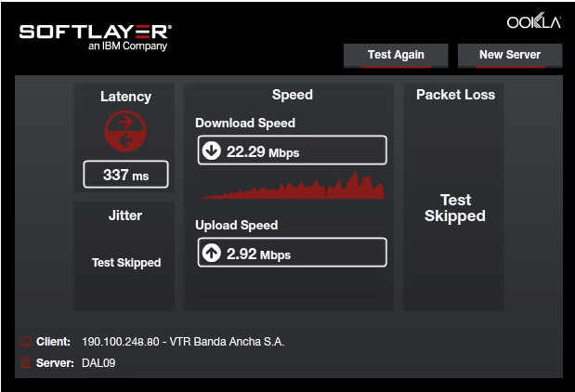This screenshot has width=575, height=392.
Task: Click the Jitter panel heading
Action: (x=125, y=216)
